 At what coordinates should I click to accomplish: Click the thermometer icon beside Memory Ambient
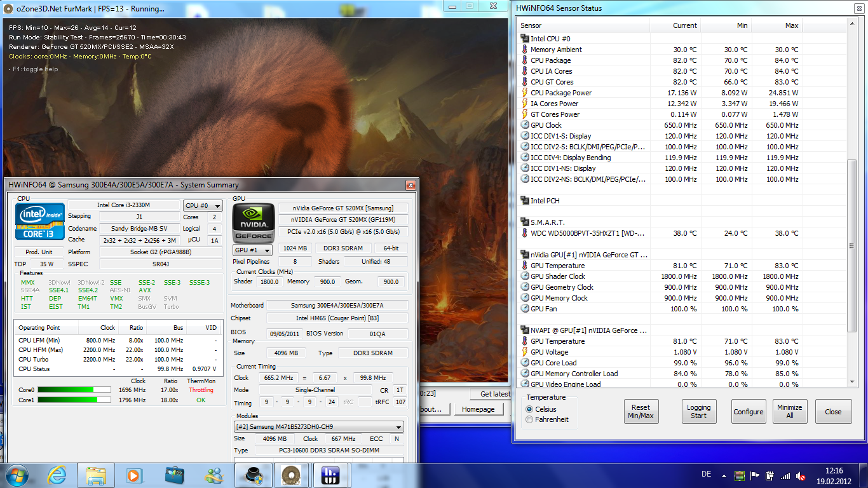pos(525,50)
